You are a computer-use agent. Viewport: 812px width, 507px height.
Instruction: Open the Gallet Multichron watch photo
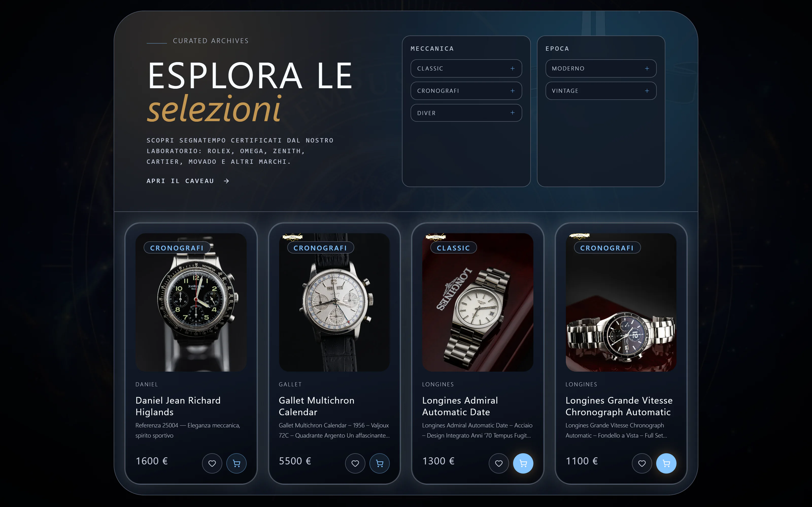(x=334, y=302)
